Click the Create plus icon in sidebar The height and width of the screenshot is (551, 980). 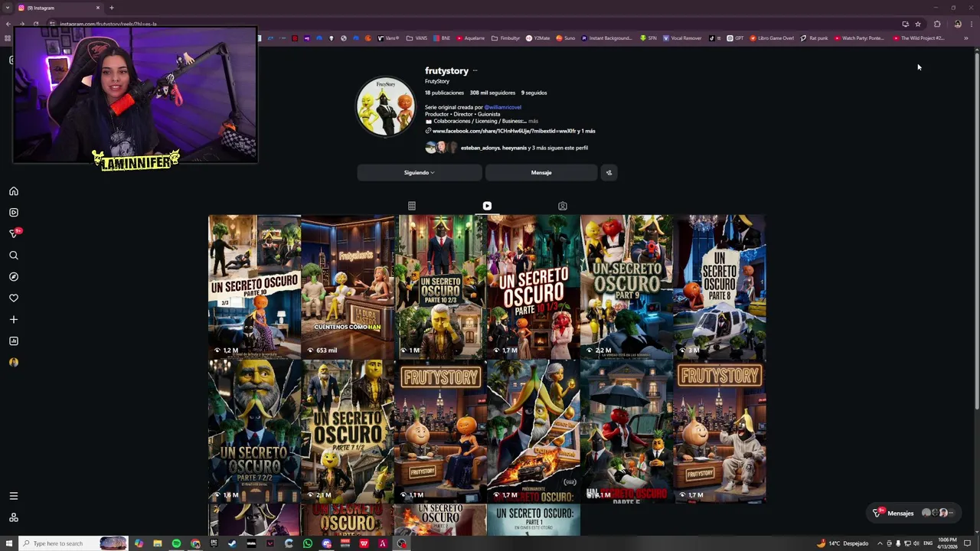point(13,320)
